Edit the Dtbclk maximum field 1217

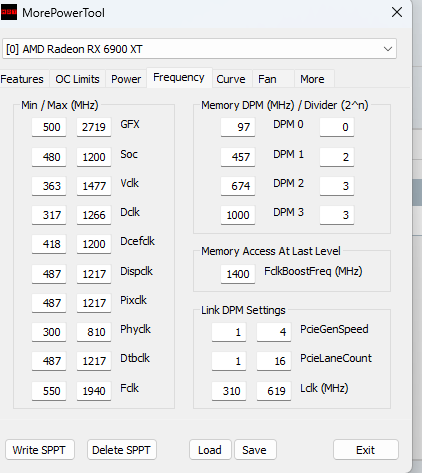[94, 361]
